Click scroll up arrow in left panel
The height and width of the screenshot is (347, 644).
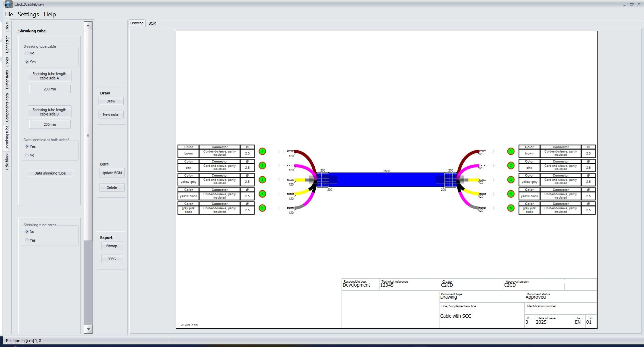point(88,26)
